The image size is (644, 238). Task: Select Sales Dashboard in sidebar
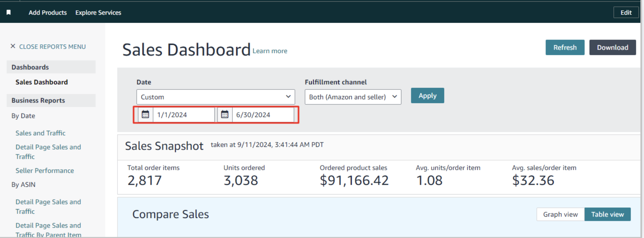pyautogui.click(x=41, y=82)
